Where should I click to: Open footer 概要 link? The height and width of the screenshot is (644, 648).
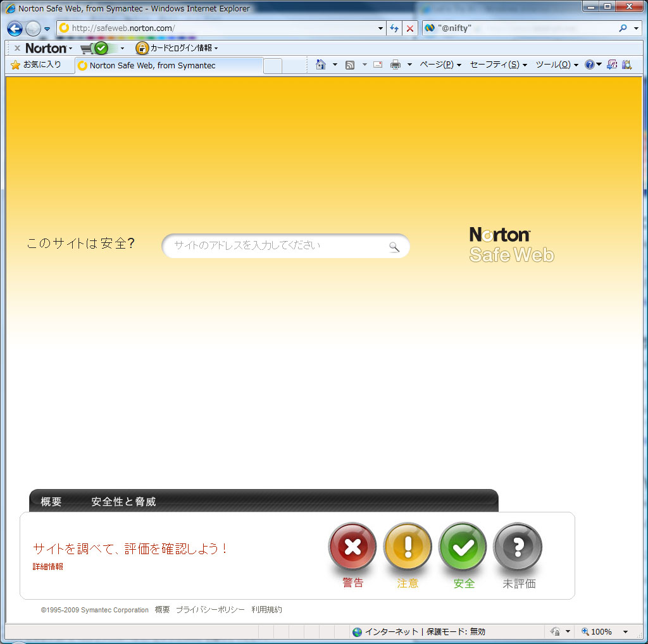163,610
